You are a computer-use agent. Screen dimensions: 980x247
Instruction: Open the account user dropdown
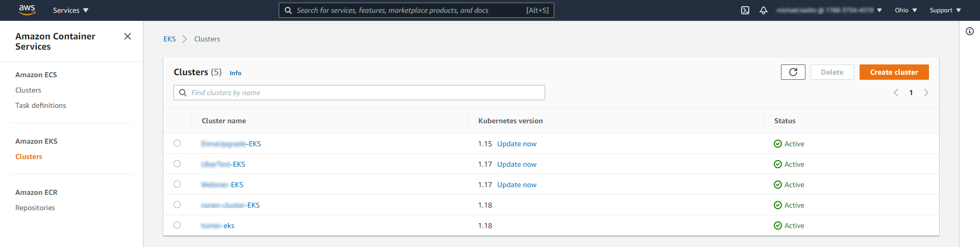pyautogui.click(x=829, y=10)
